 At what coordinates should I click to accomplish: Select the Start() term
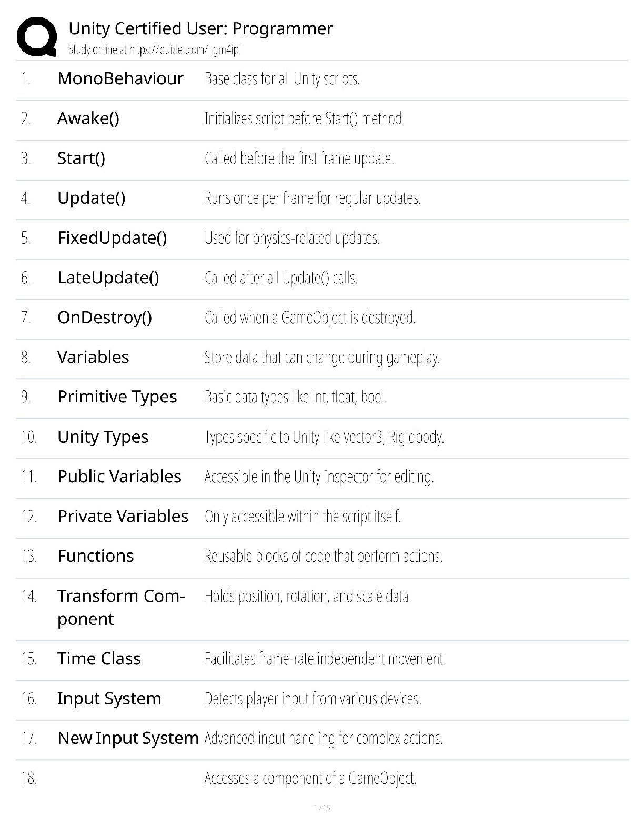click(81, 158)
